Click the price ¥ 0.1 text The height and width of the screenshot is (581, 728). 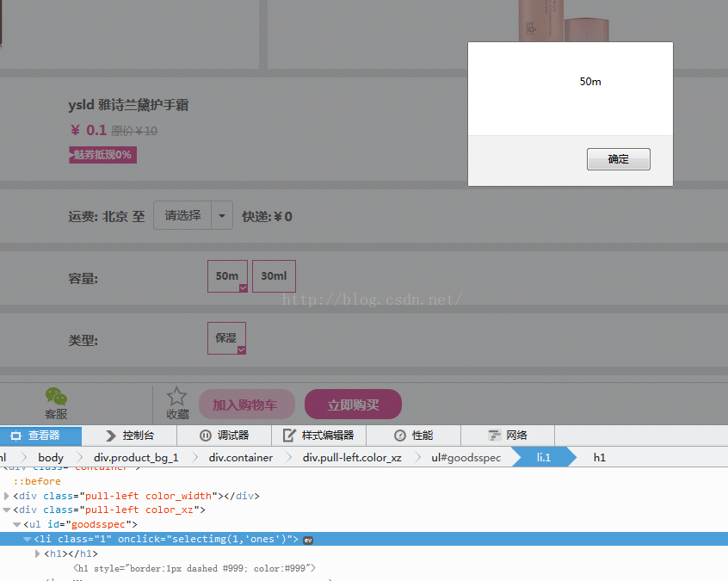89,130
